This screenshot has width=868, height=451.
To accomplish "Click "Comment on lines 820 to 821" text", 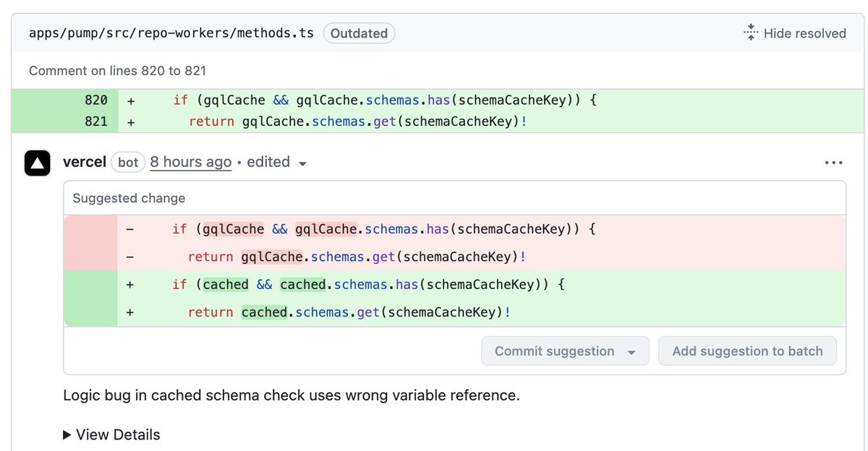I will (x=117, y=71).
